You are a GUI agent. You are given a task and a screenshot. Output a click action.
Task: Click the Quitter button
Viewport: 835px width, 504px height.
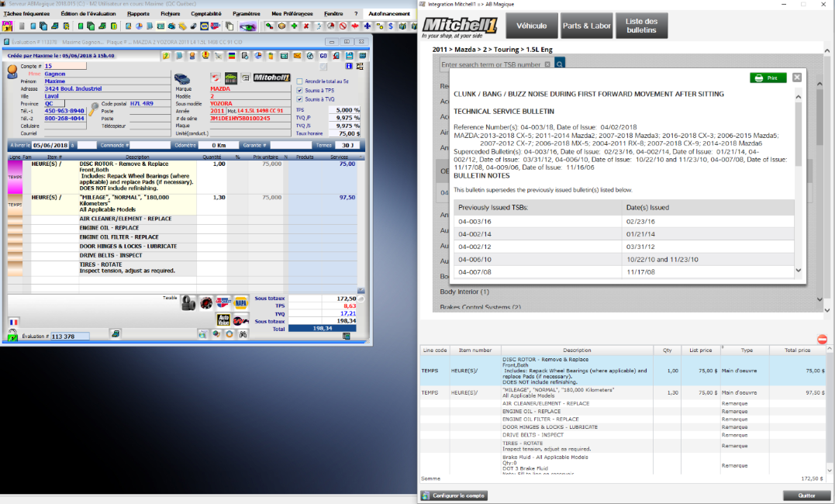click(807, 495)
